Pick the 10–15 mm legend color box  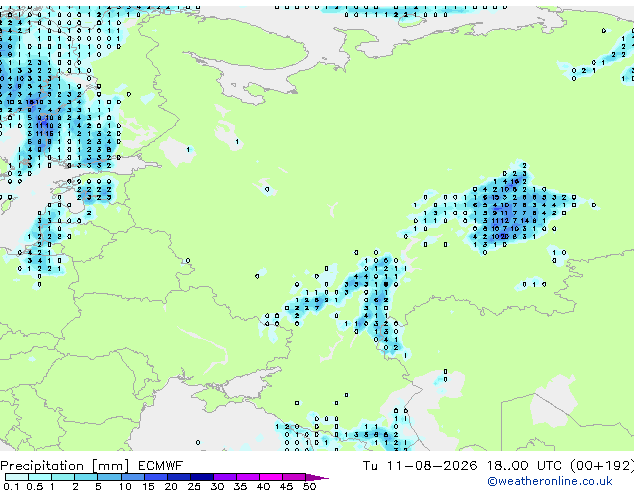pyautogui.click(x=132, y=477)
